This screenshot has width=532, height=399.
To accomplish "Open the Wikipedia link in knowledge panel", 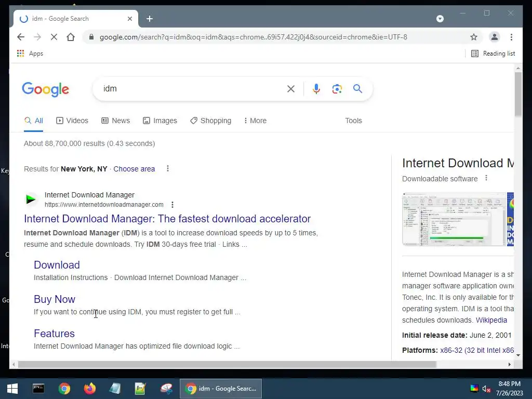I will [491, 320].
